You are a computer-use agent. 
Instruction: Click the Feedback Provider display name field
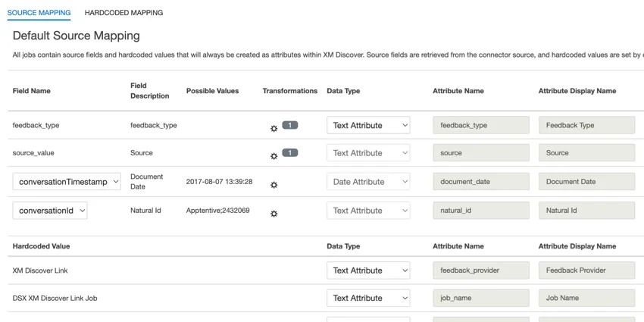(x=586, y=270)
